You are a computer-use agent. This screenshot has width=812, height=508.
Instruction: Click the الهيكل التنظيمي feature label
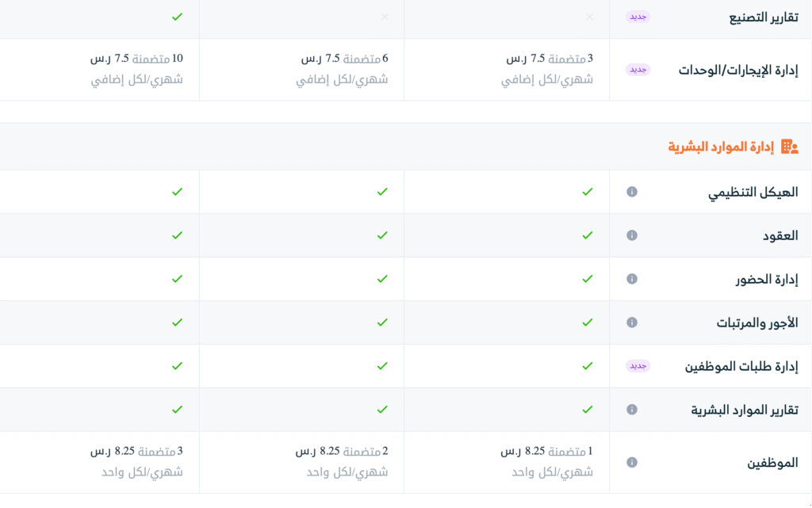coord(753,192)
